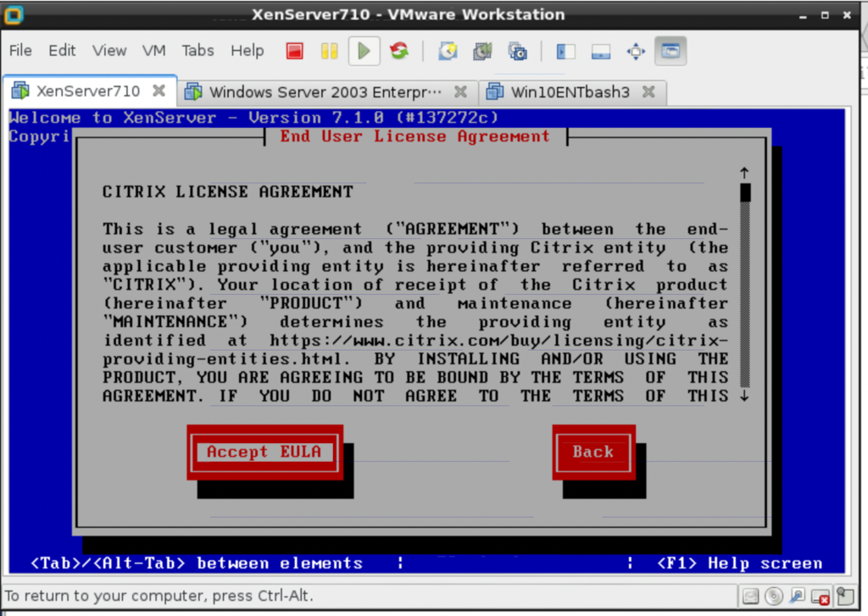Click '<Tab>/<Alt-Tab> between elements' hint

click(x=197, y=563)
